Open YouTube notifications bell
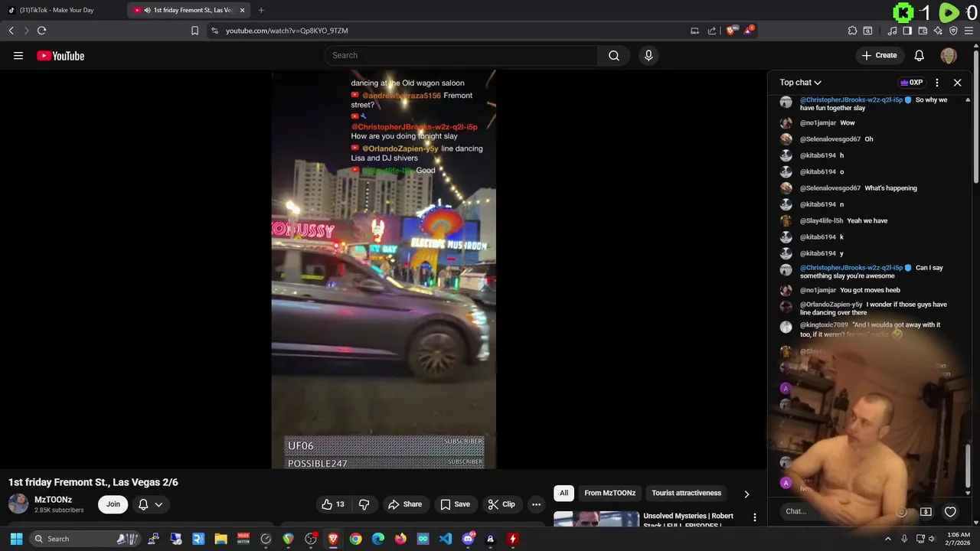This screenshot has height=551, width=980. point(919,55)
